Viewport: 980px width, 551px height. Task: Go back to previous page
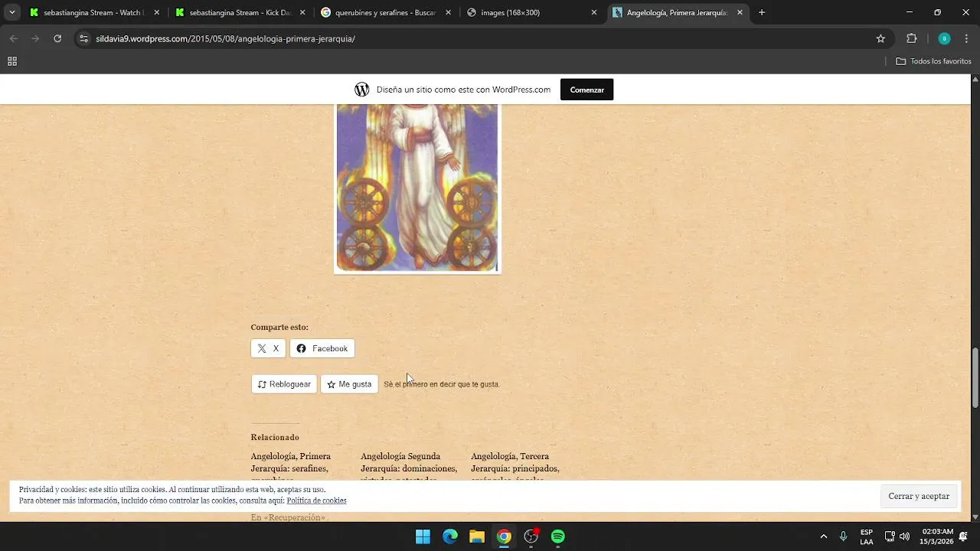(x=13, y=38)
